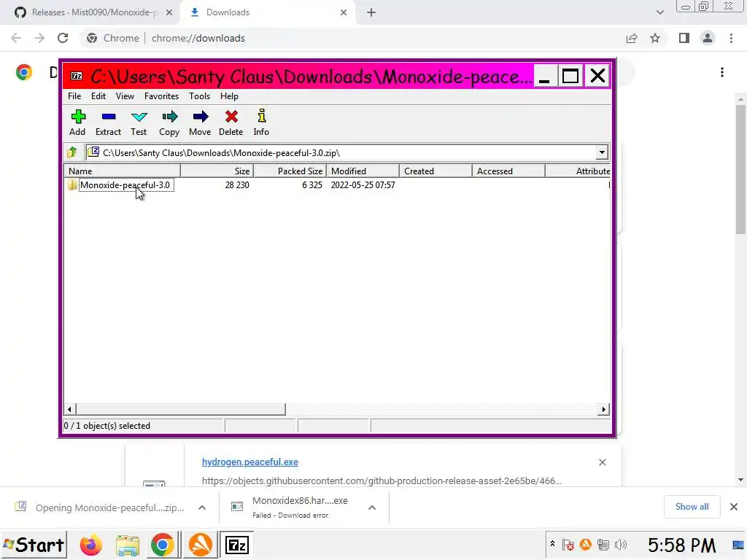Expand options for Monoxide-peaceful zip download
Viewport: 747px width, 560px height.
coord(202,507)
